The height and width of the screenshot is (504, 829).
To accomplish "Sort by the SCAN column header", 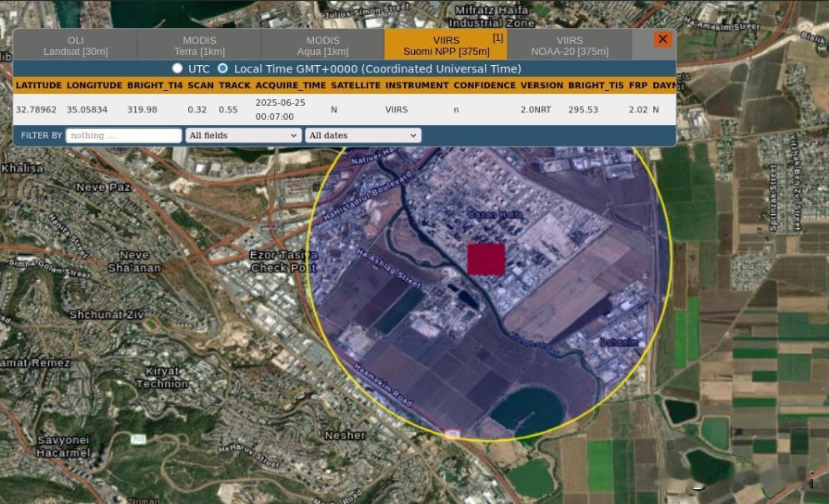I will [x=201, y=85].
